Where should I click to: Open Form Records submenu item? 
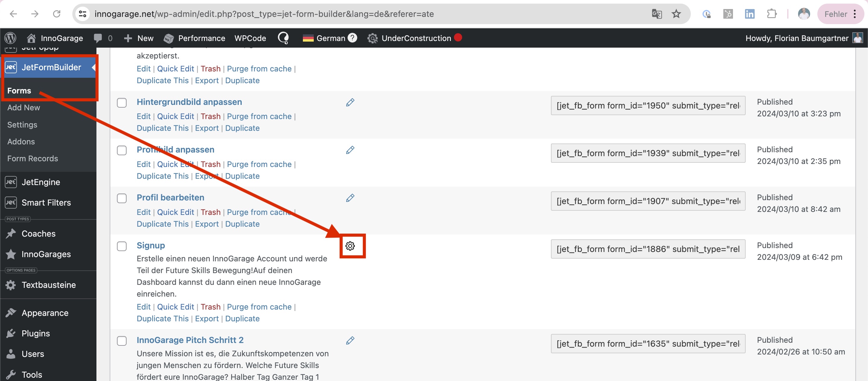point(32,158)
